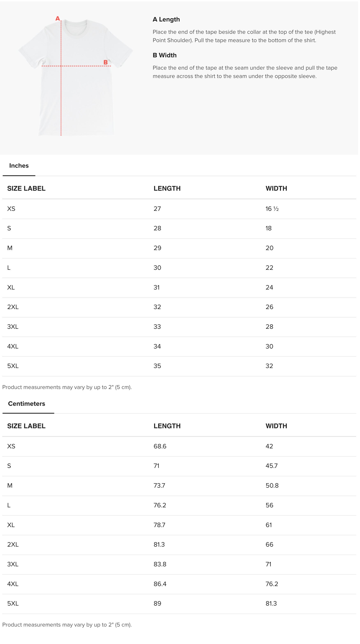
Task: Click the 81.3 width value for 5XL
Action: [271, 604]
